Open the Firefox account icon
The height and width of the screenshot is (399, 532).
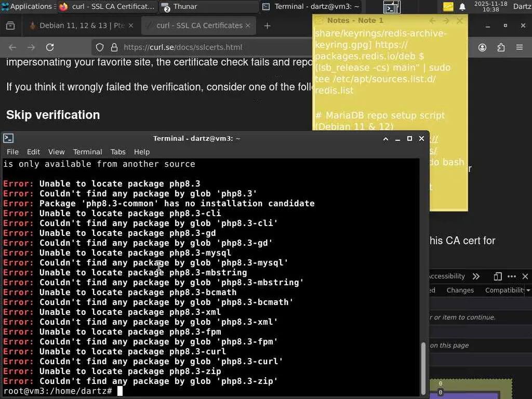pos(482,47)
